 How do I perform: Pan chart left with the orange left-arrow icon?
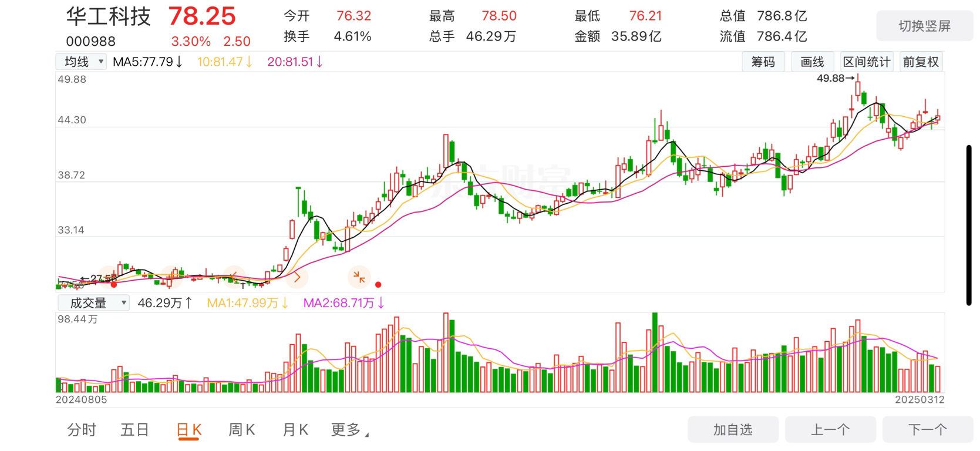point(234,277)
